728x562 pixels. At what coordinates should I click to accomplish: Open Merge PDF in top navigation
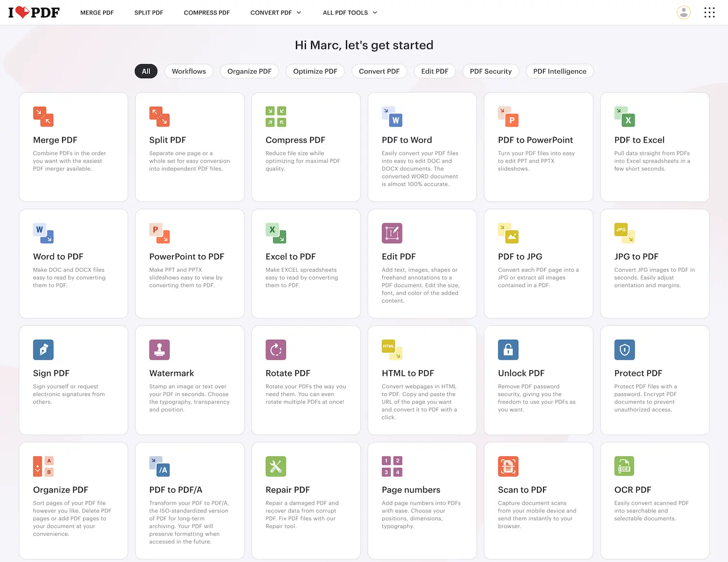click(97, 13)
